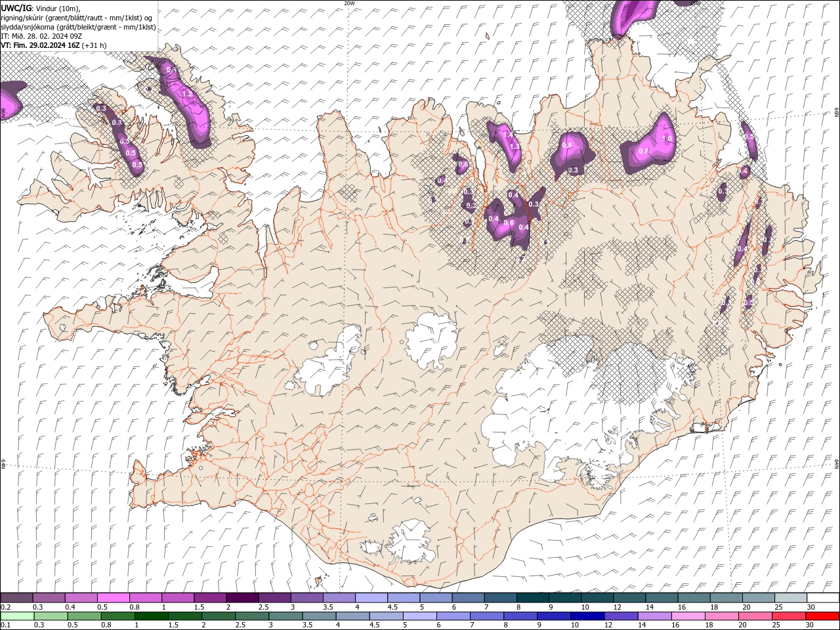The width and height of the screenshot is (840, 630).
Task: Click the 5 swatch in lower rain scale
Action: click(419, 616)
